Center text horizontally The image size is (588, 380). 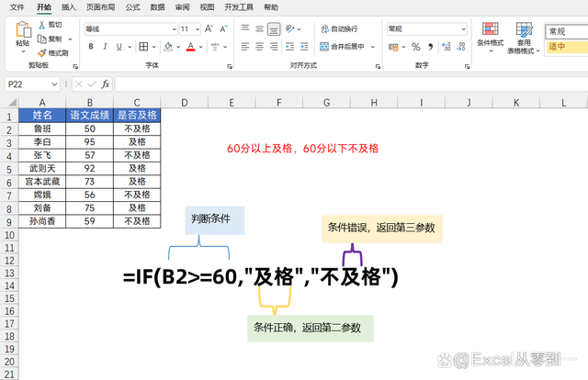pos(259,47)
